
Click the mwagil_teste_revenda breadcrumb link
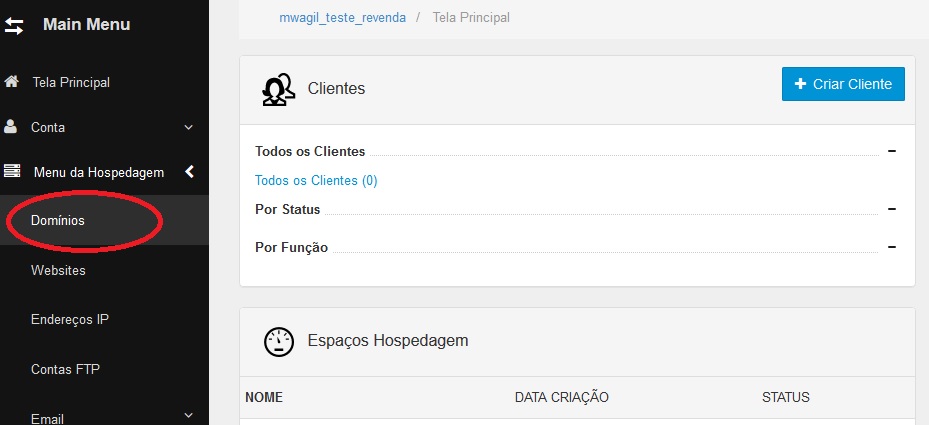point(342,18)
